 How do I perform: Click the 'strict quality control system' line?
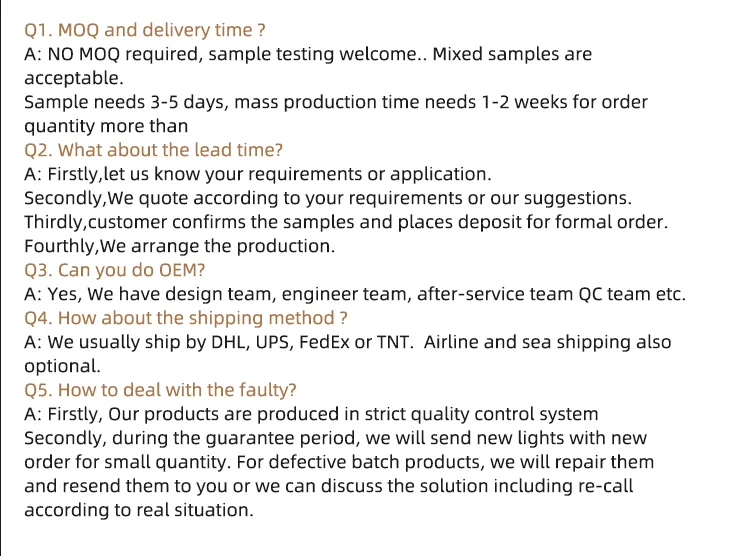pyautogui.click(x=311, y=414)
